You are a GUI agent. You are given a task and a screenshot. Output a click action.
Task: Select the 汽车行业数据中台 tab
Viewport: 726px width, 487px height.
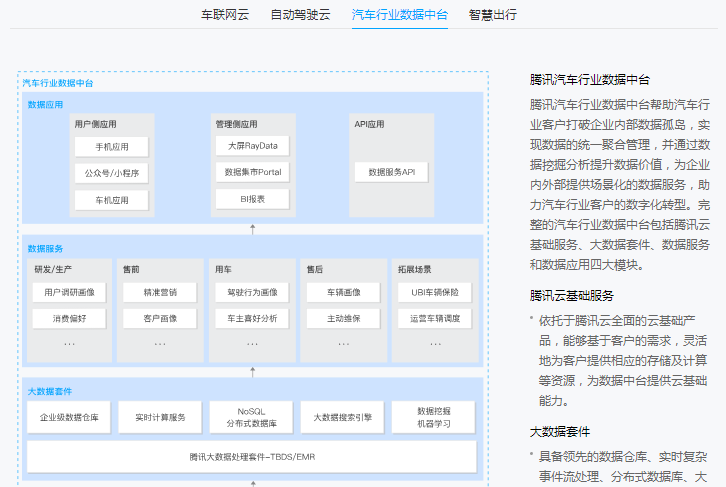coord(400,15)
